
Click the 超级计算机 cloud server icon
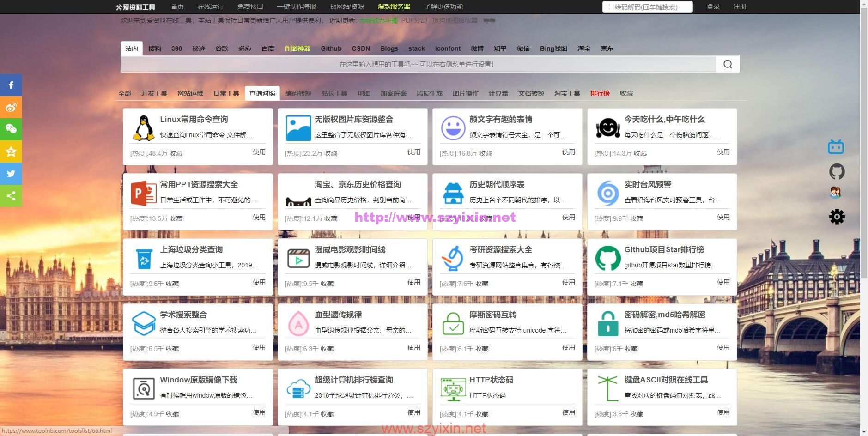[298, 388]
